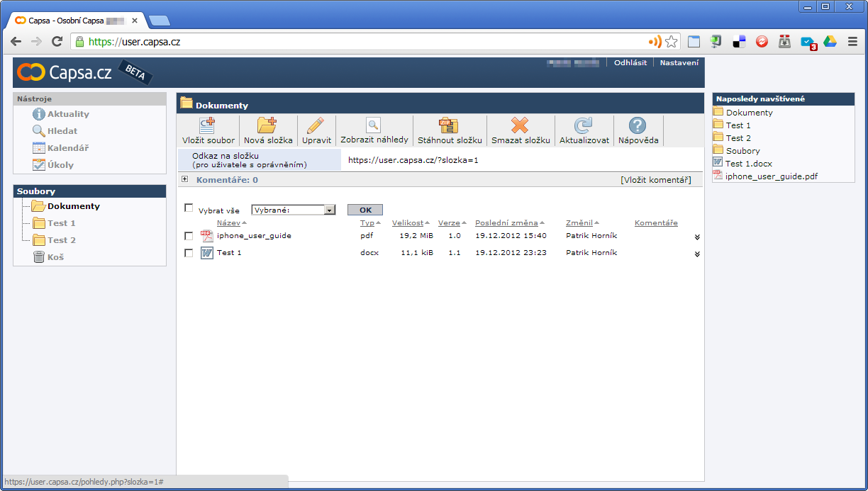The image size is (868, 491).
Task: Open Úkoly in the Nástroje menu
Action: 60,165
